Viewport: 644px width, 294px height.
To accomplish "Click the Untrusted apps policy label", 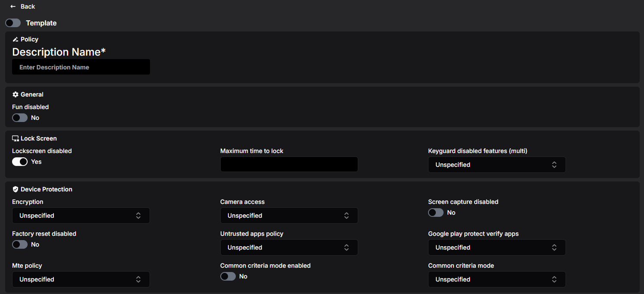I will 252,234.
